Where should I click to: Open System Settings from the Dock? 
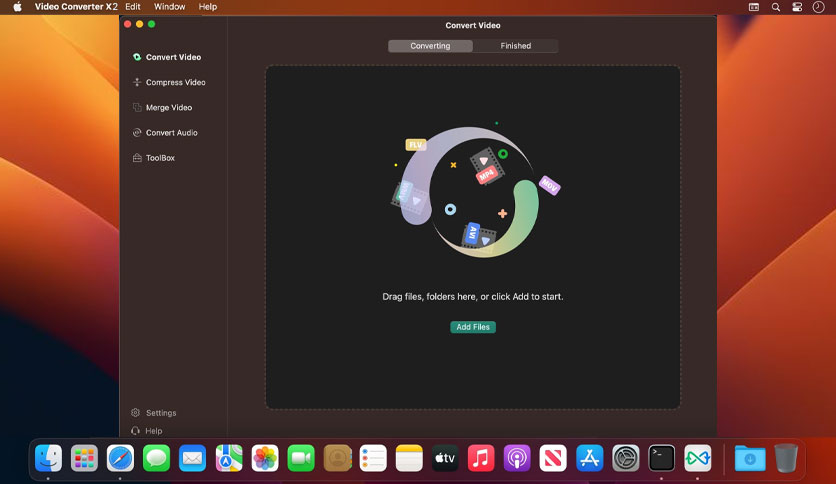click(625, 458)
